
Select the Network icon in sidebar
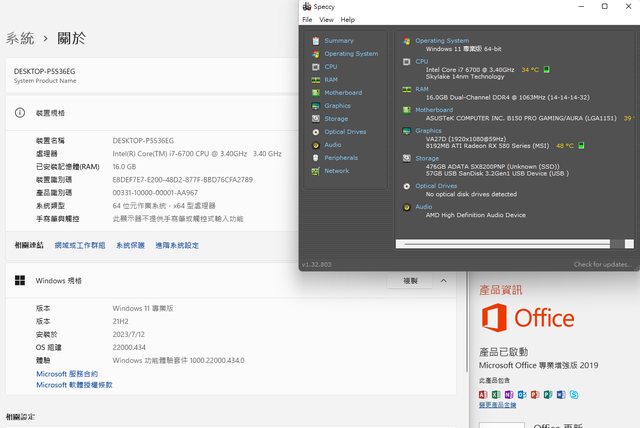pos(317,170)
